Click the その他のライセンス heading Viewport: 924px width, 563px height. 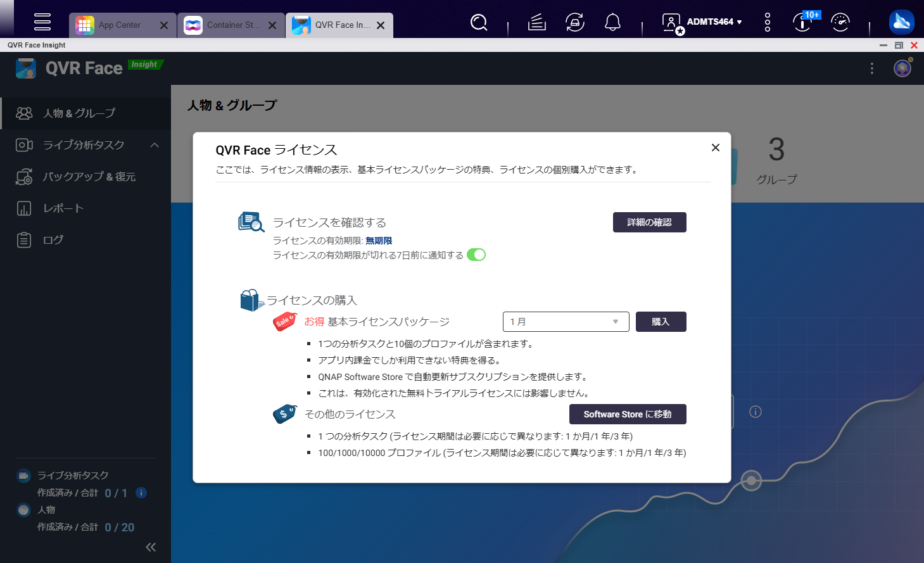click(350, 414)
